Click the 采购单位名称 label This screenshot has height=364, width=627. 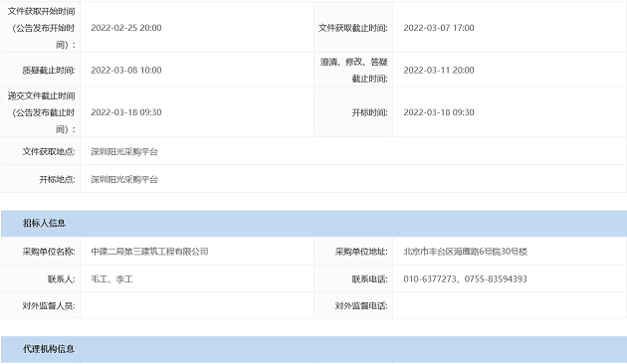point(49,252)
